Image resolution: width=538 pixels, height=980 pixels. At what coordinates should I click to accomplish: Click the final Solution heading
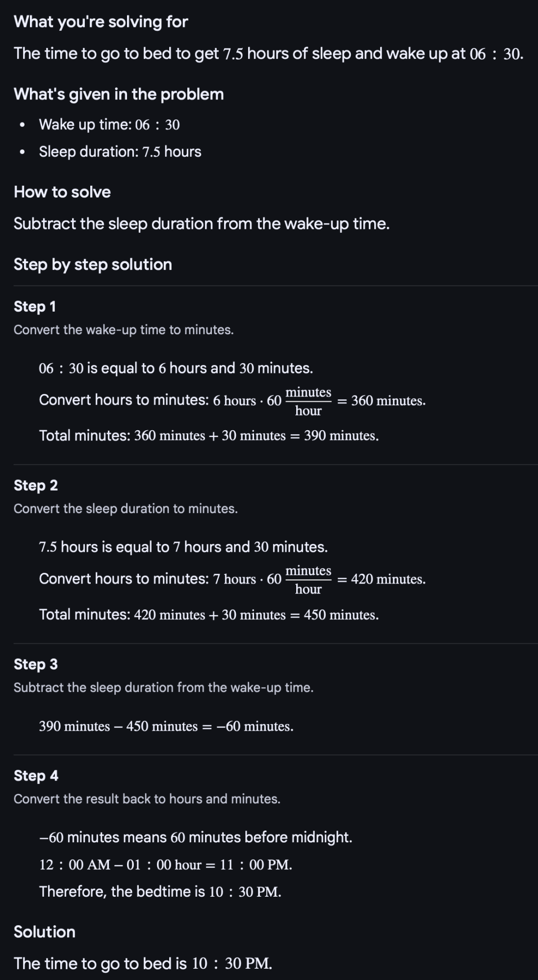[x=45, y=931]
